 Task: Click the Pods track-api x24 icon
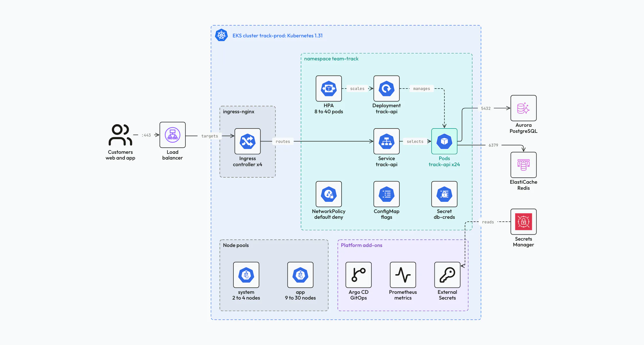tap(444, 141)
